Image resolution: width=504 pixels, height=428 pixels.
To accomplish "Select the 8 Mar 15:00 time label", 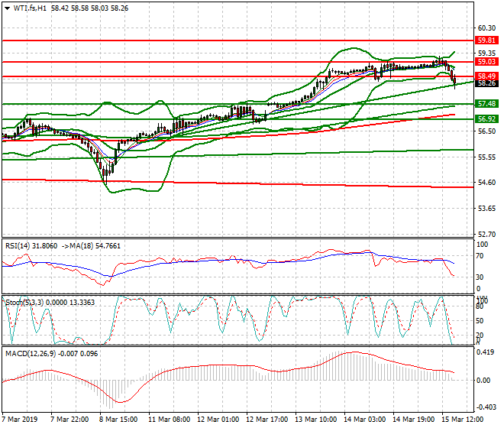I will pyautogui.click(x=118, y=420).
